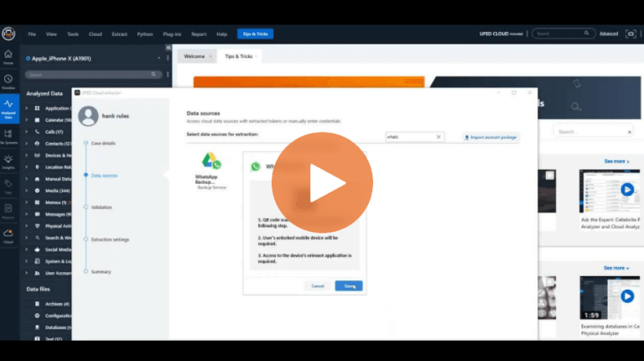Viewport: 644px width, 361px height.
Task: Click the Cellebrite logo icon at top left
Action: (x=8, y=34)
